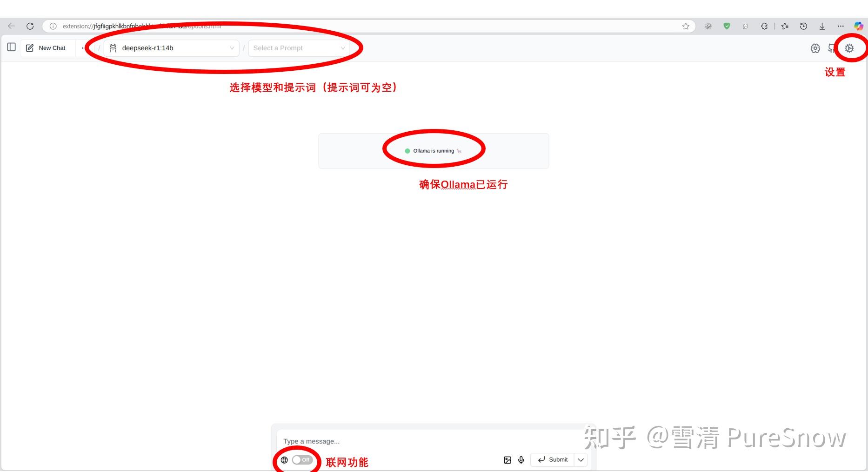Open browser downloads icon
Image resolution: width=868 pixels, height=472 pixels.
[x=822, y=27]
